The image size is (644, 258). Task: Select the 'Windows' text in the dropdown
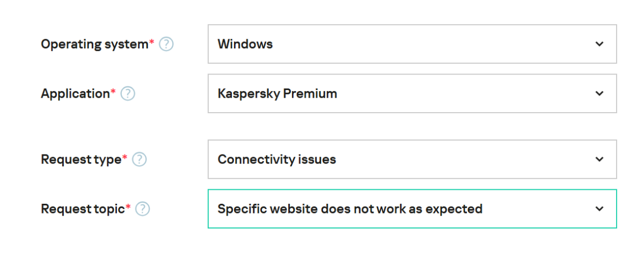pyautogui.click(x=245, y=44)
